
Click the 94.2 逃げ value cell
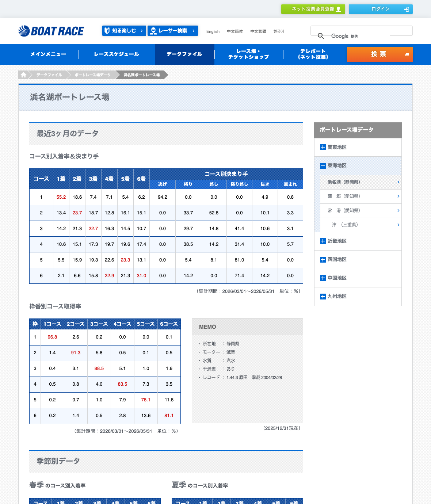coord(163,197)
